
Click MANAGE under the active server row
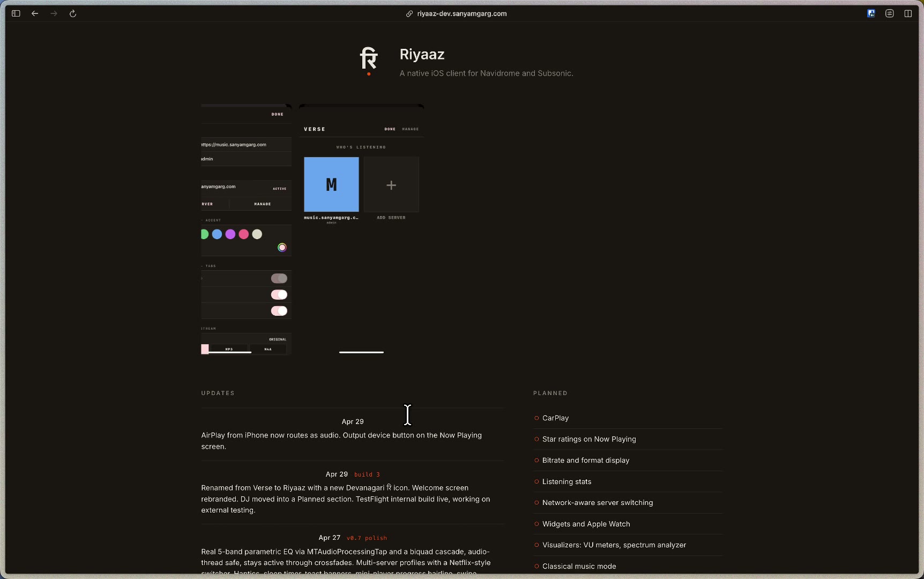[263, 204]
